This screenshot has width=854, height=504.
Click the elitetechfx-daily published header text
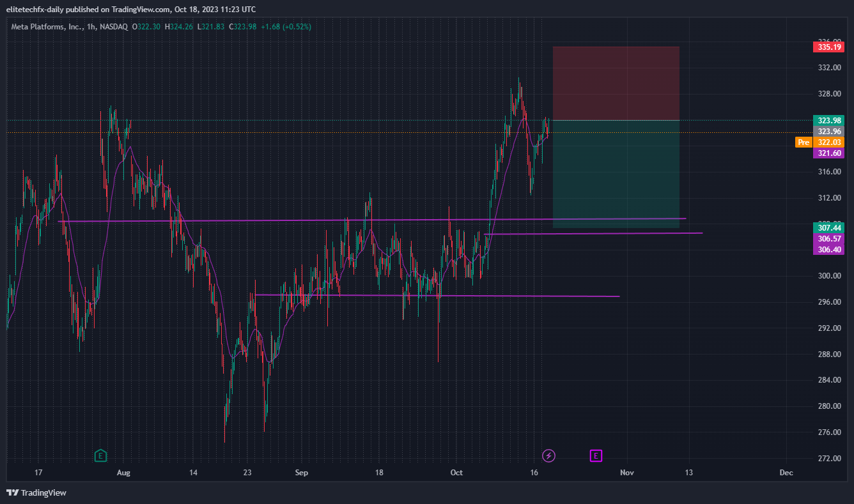coord(131,9)
